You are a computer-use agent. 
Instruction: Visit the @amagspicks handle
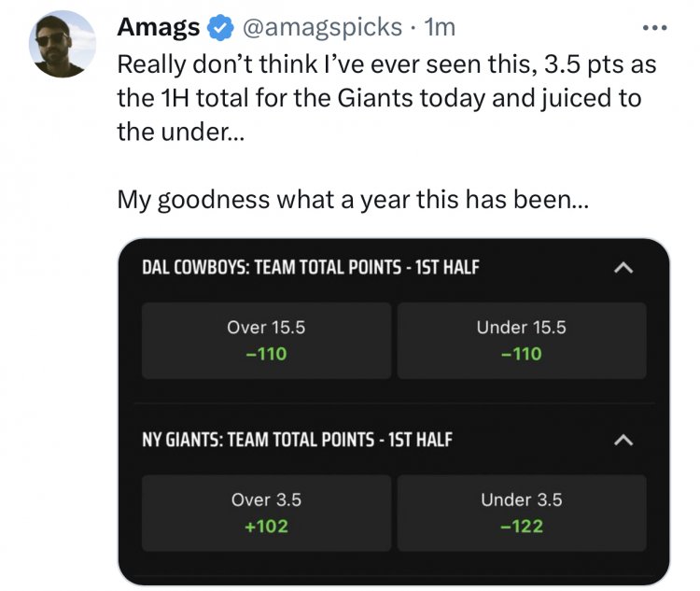click(322, 28)
